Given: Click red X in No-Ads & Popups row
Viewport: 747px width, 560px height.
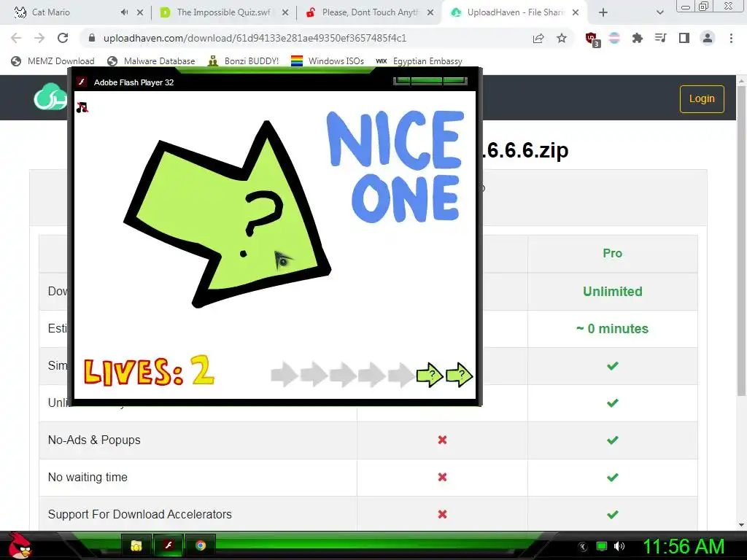Looking at the screenshot, I should (442, 440).
